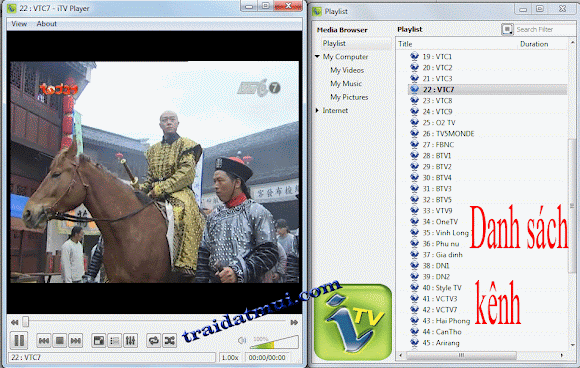The image size is (580, 368).
Task: Skip to the next channel button
Action: click(x=75, y=340)
